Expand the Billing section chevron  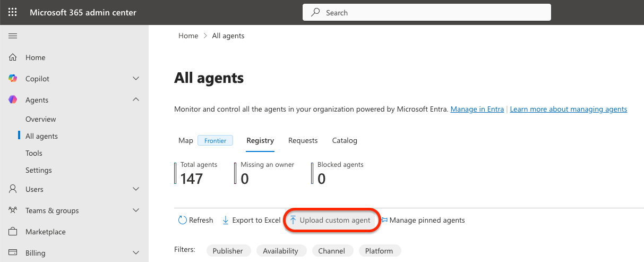(136, 253)
